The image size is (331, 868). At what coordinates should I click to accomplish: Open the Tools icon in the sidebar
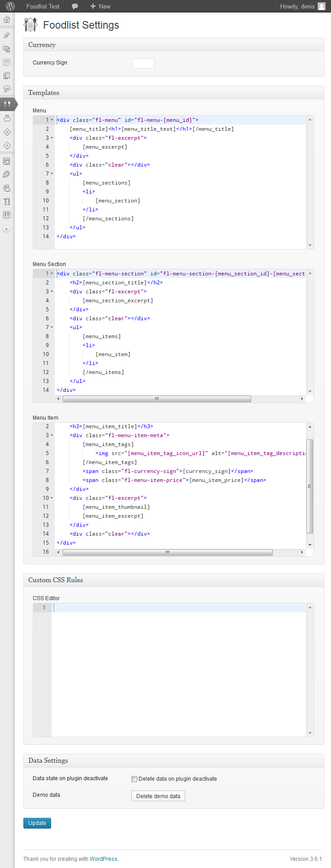pos(7,202)
